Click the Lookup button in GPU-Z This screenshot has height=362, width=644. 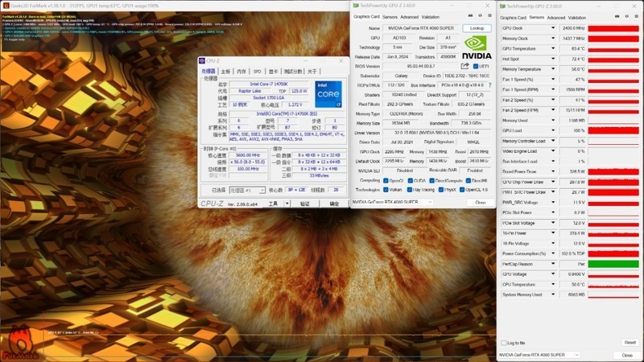477,28
